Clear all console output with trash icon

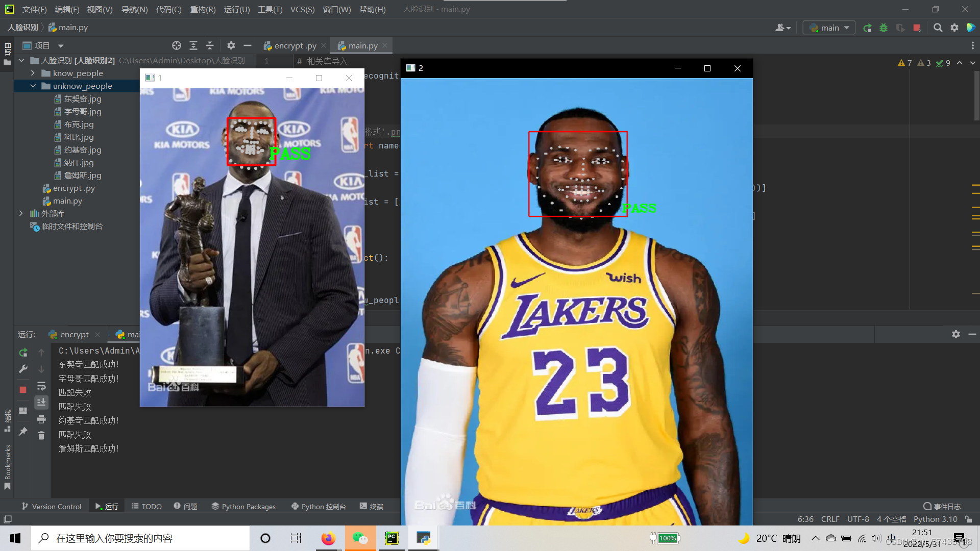(x=41, y=435)
